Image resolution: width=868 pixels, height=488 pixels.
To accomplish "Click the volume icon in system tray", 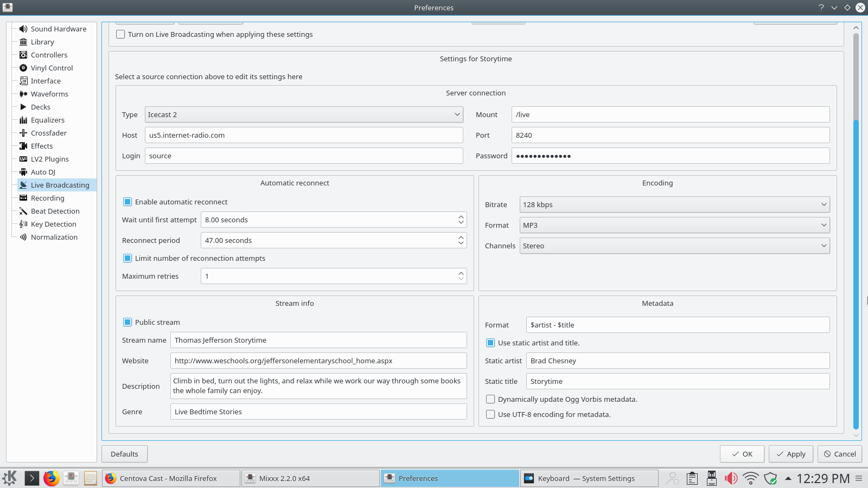I will [731, 478].
